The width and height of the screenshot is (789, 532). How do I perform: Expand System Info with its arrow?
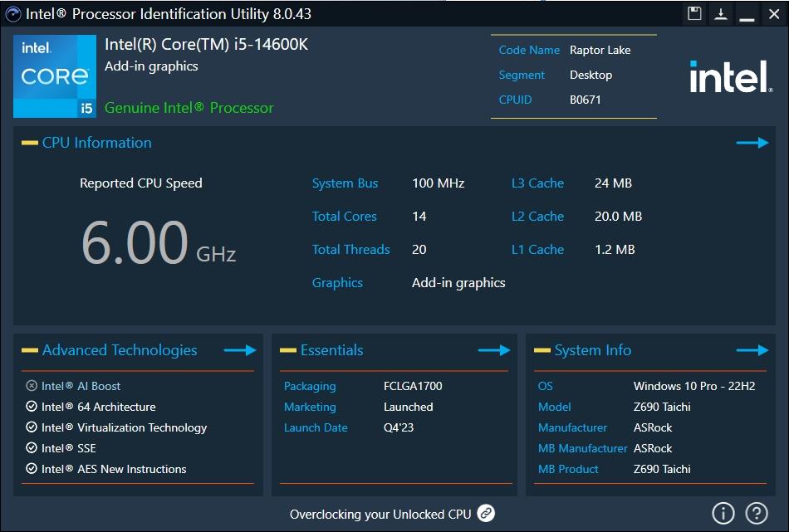point(752,350)
